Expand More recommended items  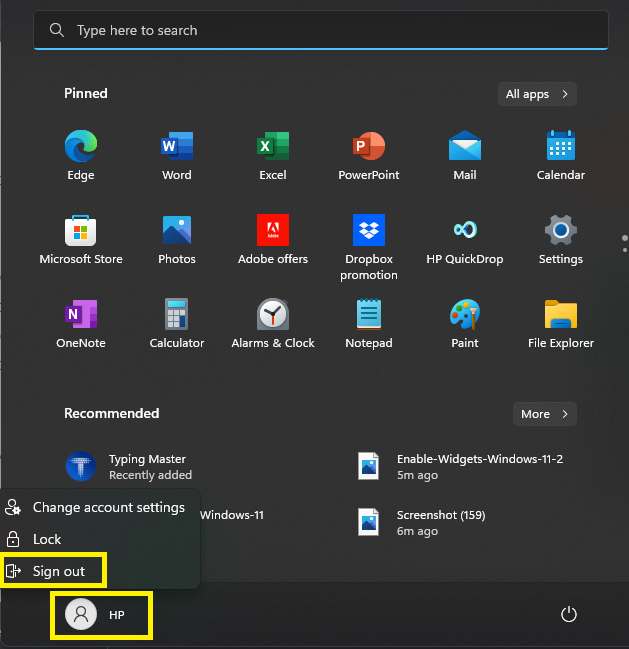(544, 414)
